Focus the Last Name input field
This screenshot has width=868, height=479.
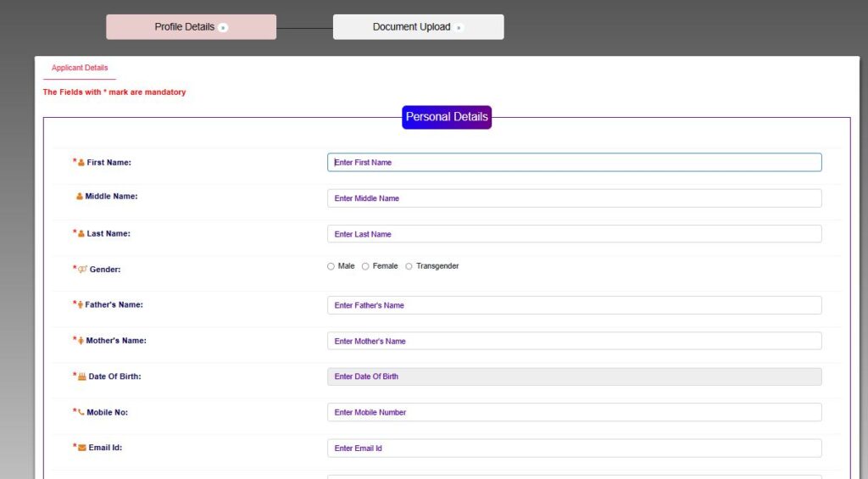[575, 234]
